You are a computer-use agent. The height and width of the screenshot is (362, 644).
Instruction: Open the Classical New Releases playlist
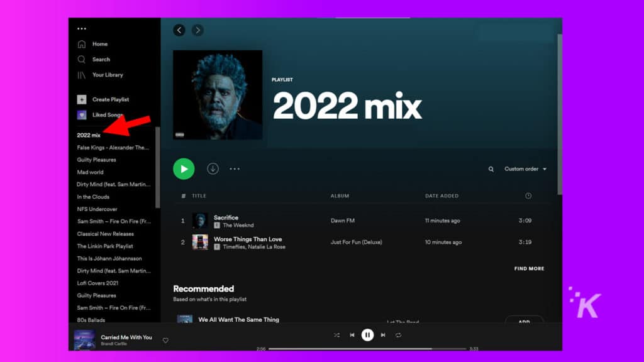click(x=106, y=234)
